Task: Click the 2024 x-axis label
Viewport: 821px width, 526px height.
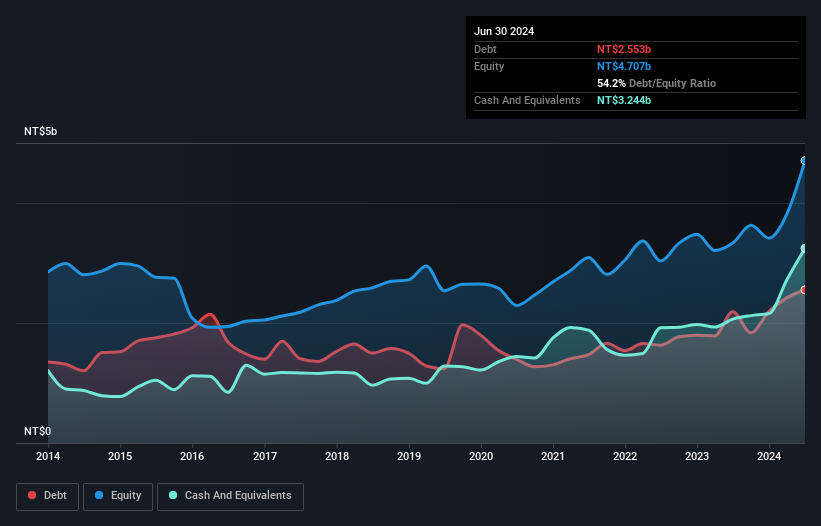Action: (769, 456)
